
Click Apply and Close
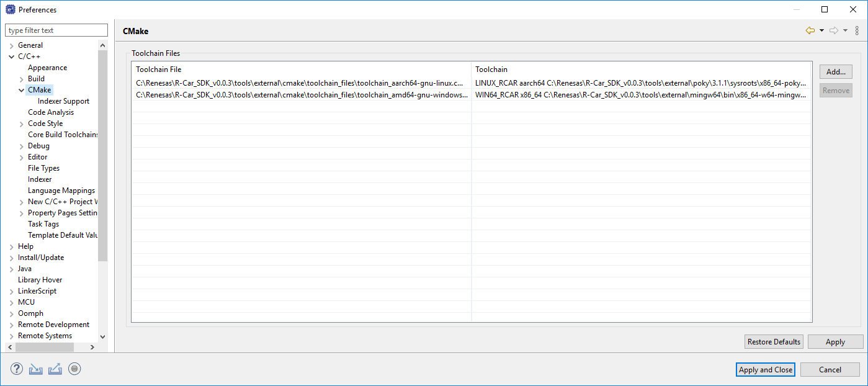coord(765,369)
